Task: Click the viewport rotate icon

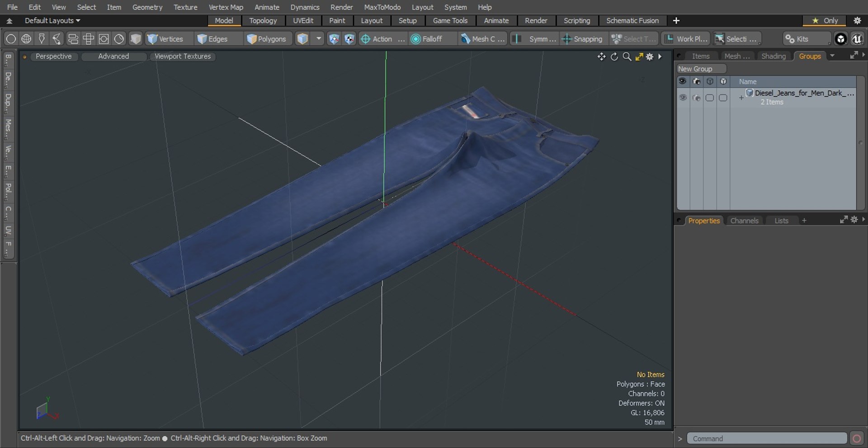Action: coord(614,57)
